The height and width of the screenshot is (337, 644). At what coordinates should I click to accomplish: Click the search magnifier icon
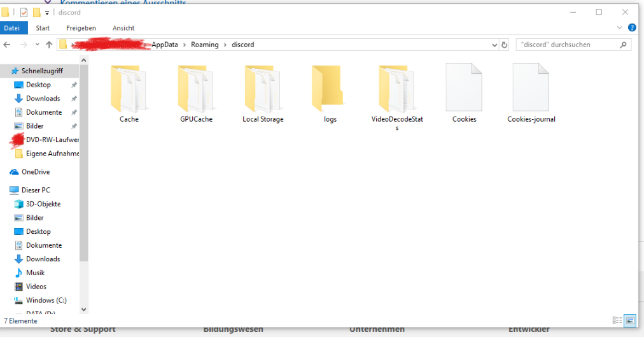click(623, 45)
